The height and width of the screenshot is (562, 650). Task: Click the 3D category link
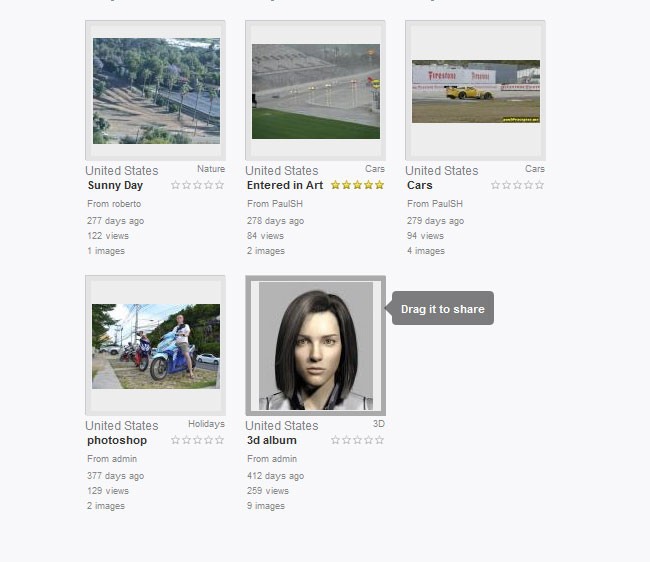pos(379,424)
